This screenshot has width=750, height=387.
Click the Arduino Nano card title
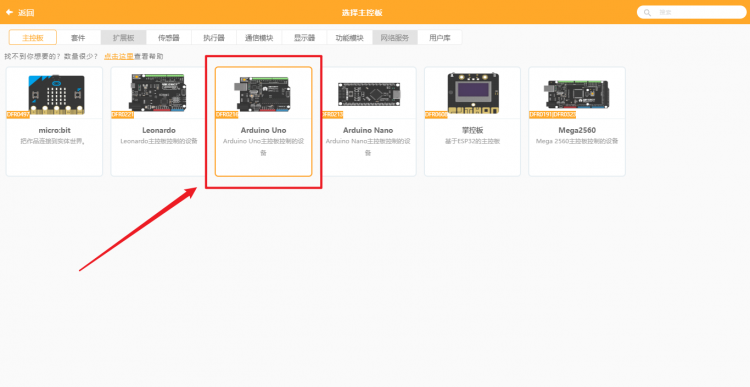tap(368, 130)
